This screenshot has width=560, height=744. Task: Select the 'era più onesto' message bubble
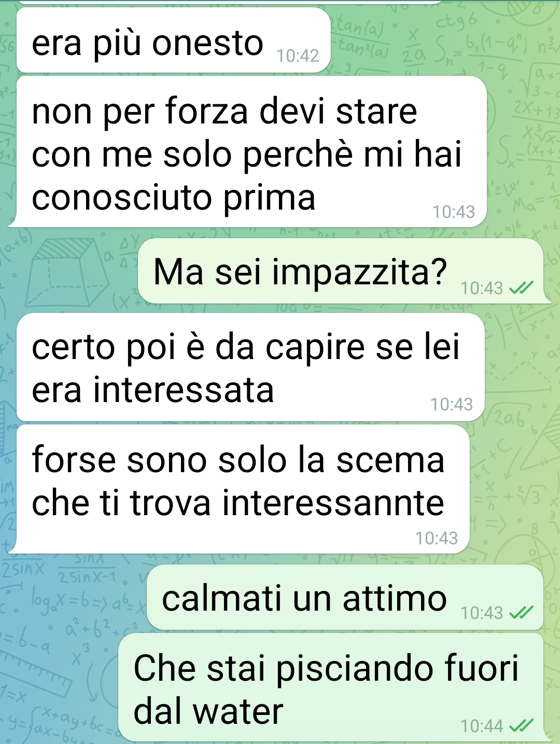click(174, 40)
